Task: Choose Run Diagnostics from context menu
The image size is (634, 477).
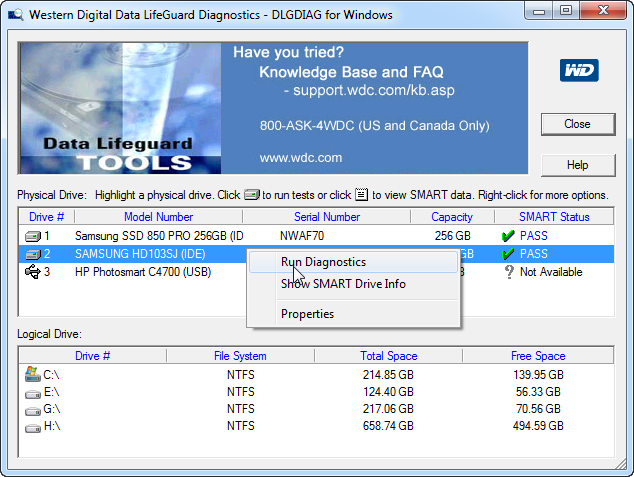Action: (354, 262)
